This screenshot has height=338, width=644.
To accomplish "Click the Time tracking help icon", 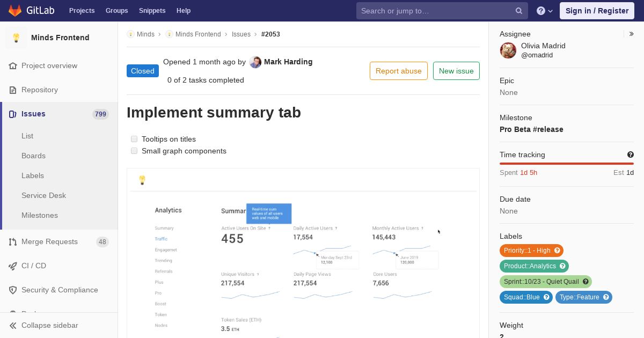I will pyautogui.click(x=631, y=155).
